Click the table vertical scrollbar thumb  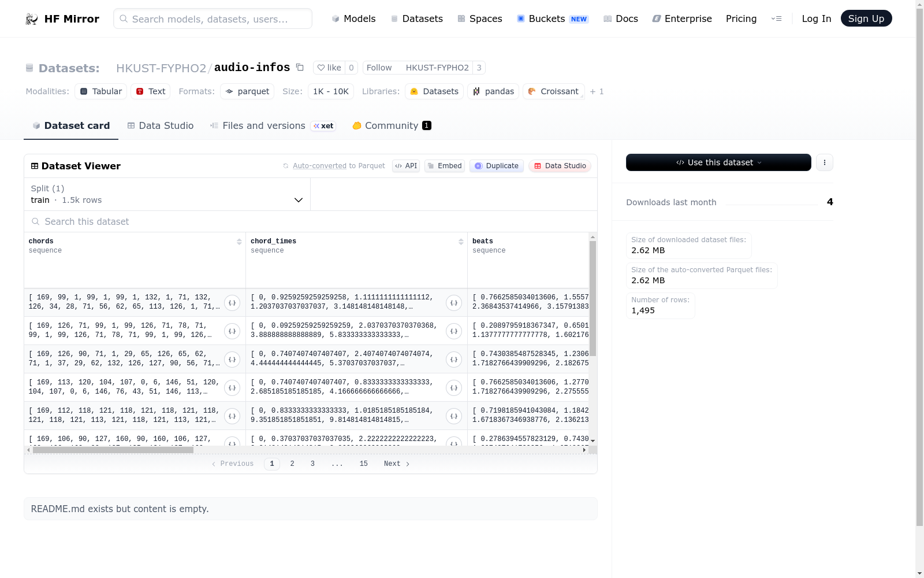coord(593,298)
